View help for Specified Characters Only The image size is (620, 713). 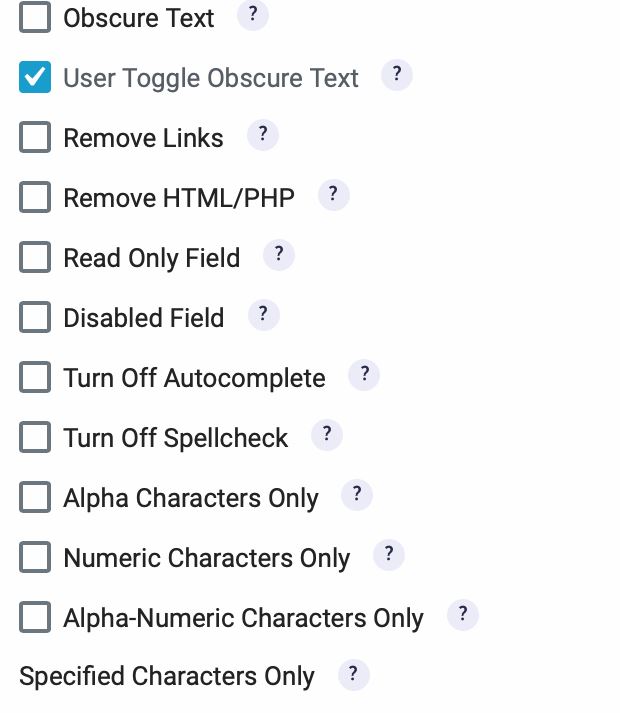coord(354,675)
